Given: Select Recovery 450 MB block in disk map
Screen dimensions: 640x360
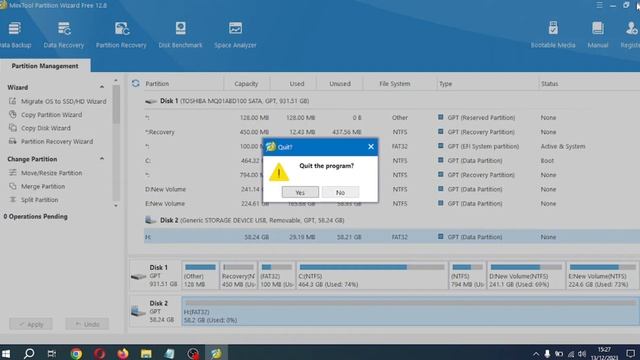Looking at the screenshot, I should [x=238, y=276].
